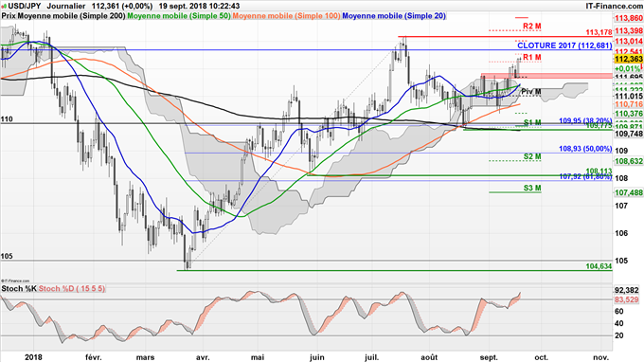Click the 113,014 price axis tag
644x362 pixels.
pos(629,41)
